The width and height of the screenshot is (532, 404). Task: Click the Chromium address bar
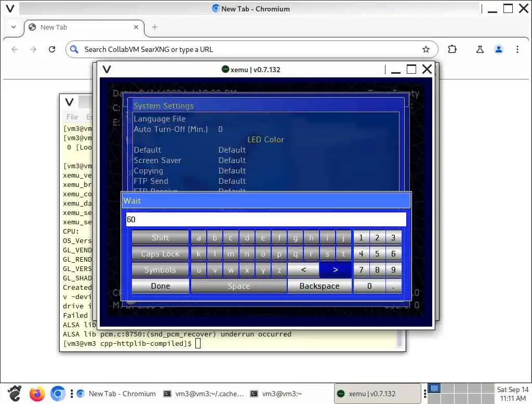click(x=251, y=49)
